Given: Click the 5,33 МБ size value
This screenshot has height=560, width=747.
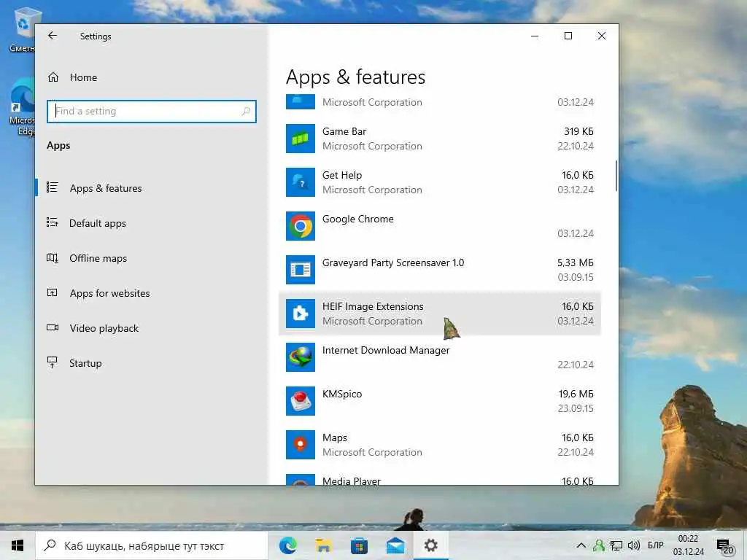Looking at the screenshot, I should click(x=576, y=262).
